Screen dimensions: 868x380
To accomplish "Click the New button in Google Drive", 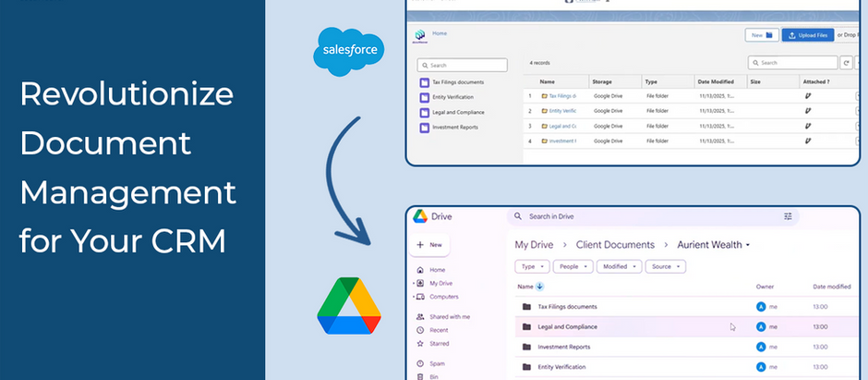I will click(429, 245).
